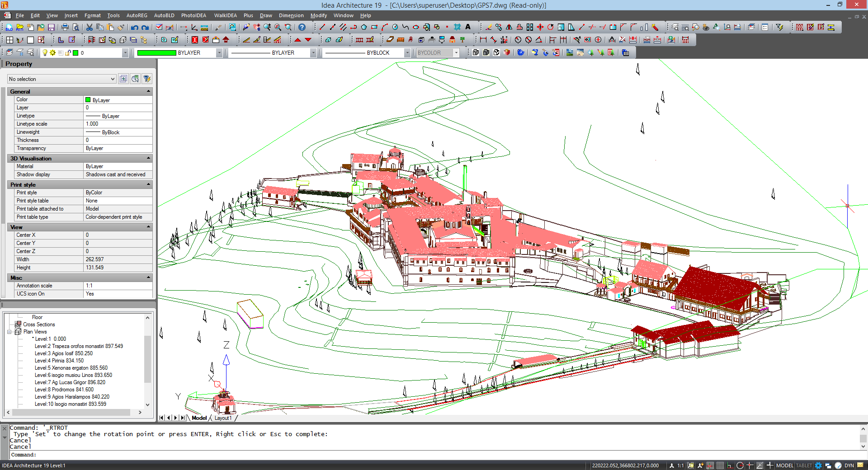The height and width of the screenshot is (470, 868).
Task: Click the Undo arrow icon
Action: click(x=134, y=28)
